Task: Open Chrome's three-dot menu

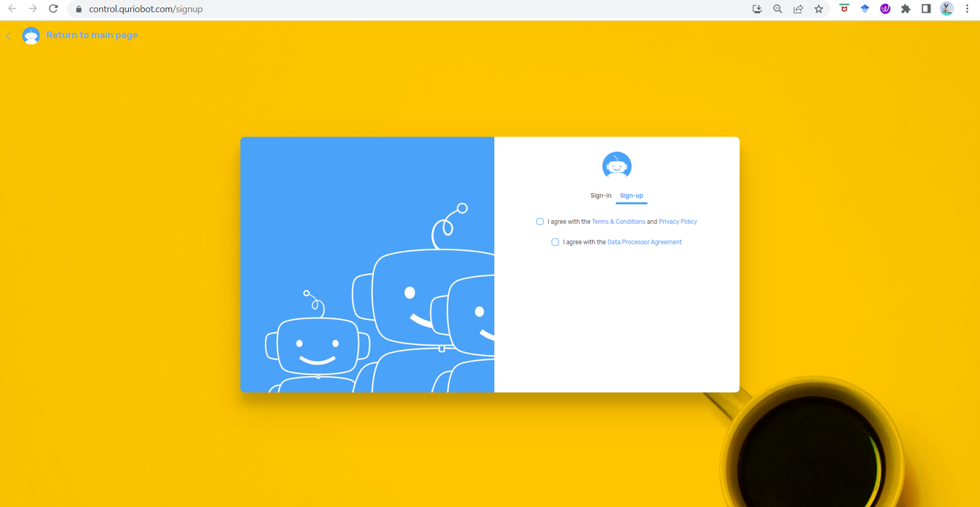Action: (x=967, y=9)
